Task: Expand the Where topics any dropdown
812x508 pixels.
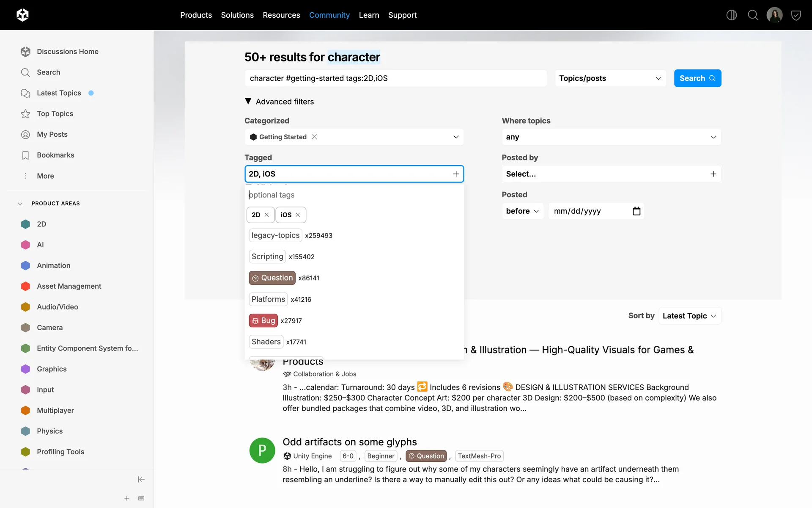Action: 611,137
